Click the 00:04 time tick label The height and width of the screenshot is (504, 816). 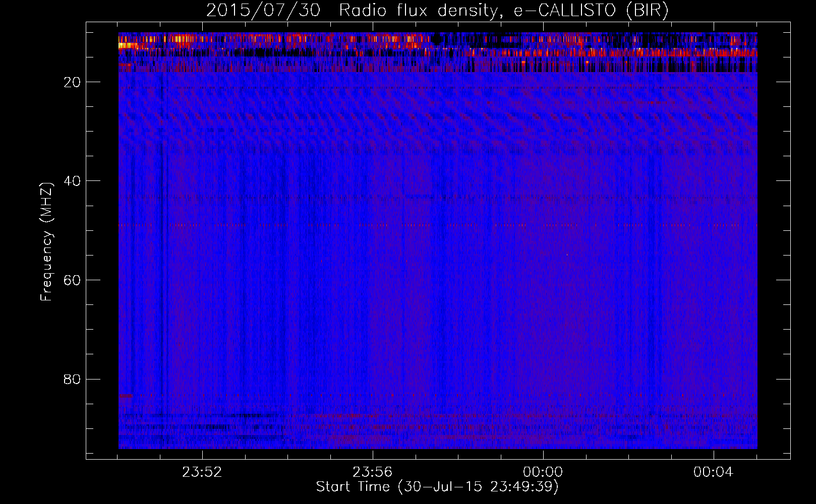[714, 472]
